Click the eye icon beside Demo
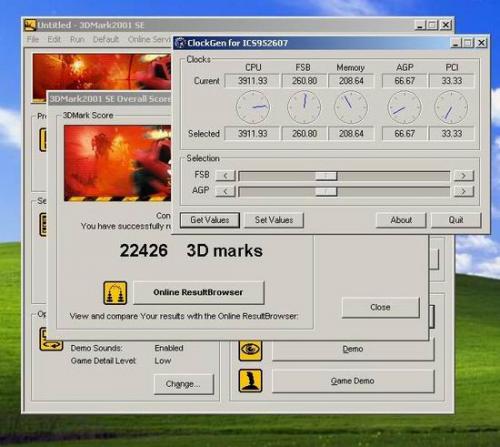The image size is (500, 447). point(250,350)
